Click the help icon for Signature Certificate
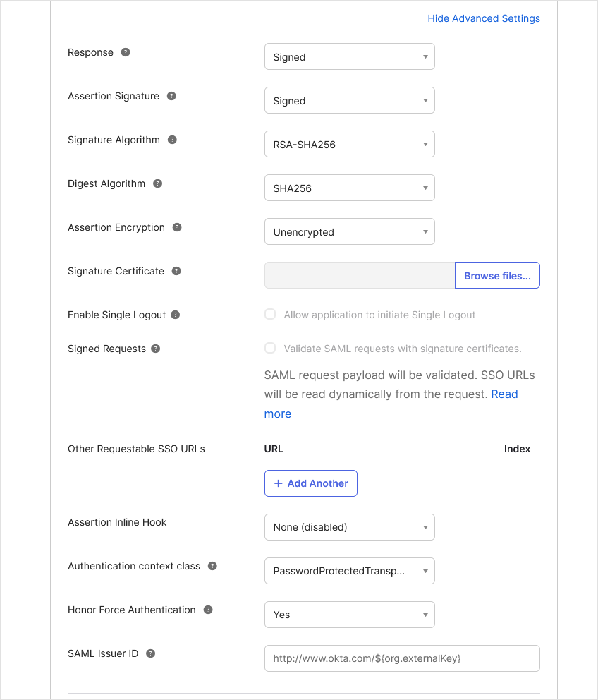This screenshot has width=598, height=700. 176,271
